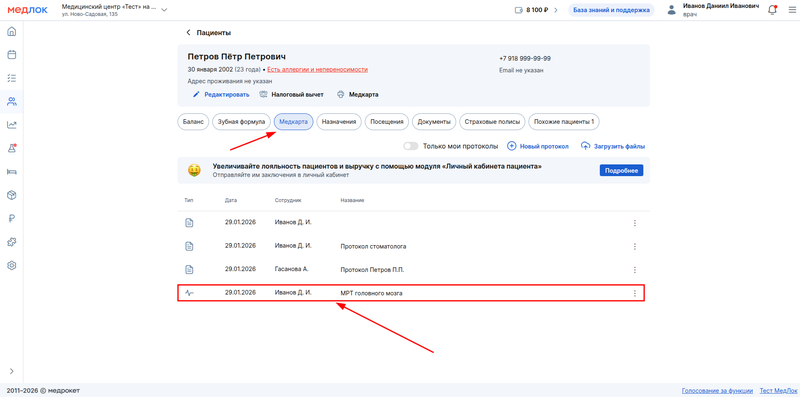This screenshot has width=800, height=397.
Task: Click the Сотрудник column header
Action: 288,201
